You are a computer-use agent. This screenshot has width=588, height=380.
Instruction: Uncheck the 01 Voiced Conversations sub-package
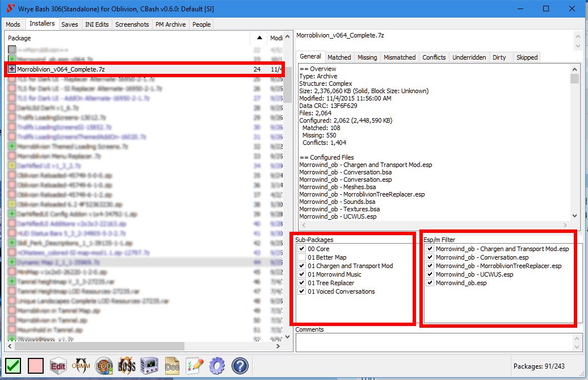301,291
